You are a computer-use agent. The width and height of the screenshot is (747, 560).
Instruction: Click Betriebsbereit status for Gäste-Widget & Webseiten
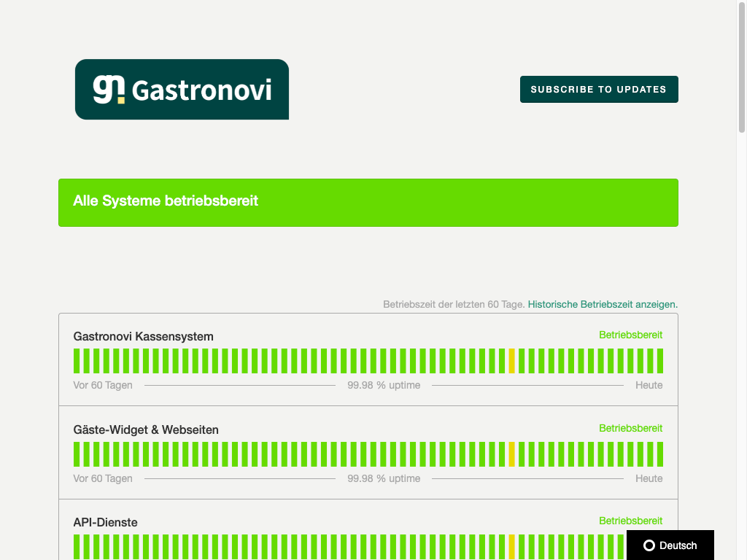point(631,428)
